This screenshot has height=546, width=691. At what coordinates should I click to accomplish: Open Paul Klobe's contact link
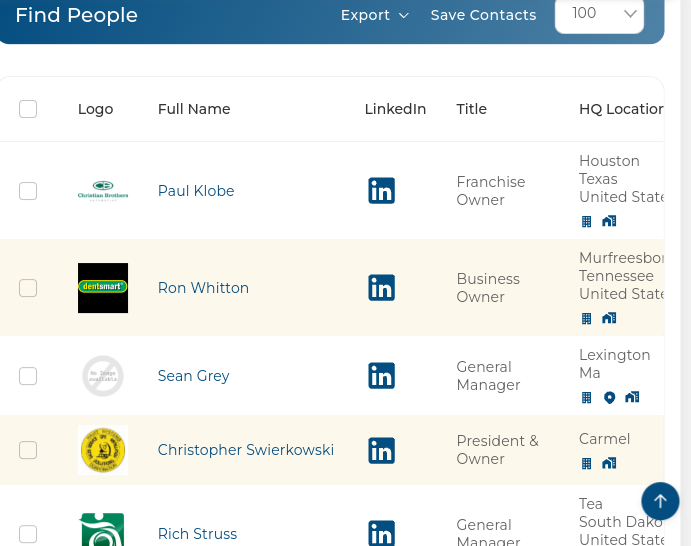[196, 191]
